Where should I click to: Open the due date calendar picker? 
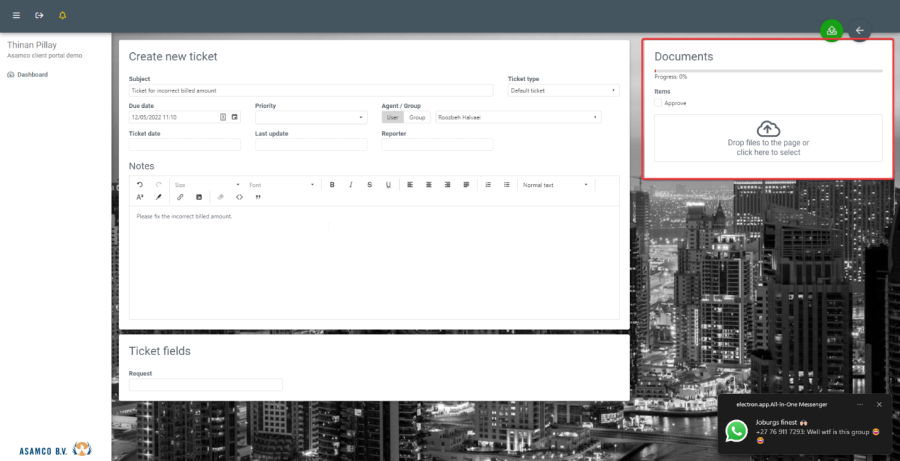point(235,117)
